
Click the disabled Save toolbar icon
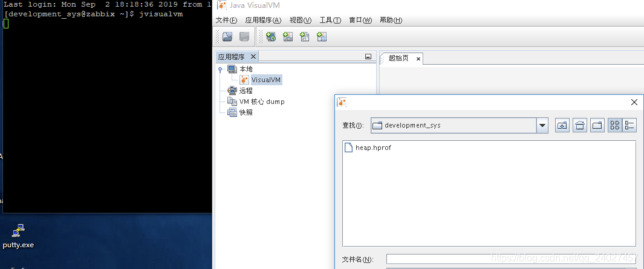coord(244,37)
